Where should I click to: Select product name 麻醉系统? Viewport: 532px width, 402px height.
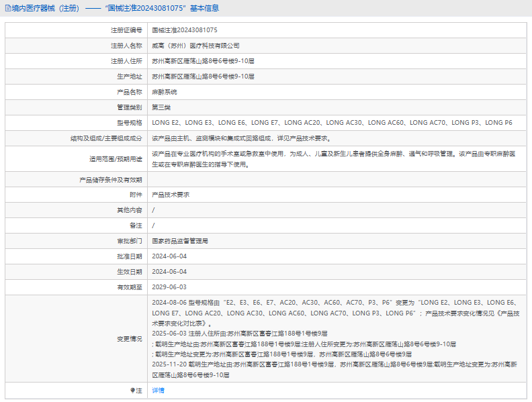(x=165, y=92)
